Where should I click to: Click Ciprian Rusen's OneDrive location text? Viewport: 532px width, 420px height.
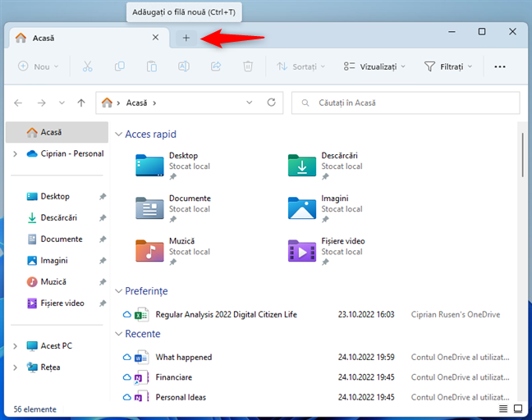456,314
